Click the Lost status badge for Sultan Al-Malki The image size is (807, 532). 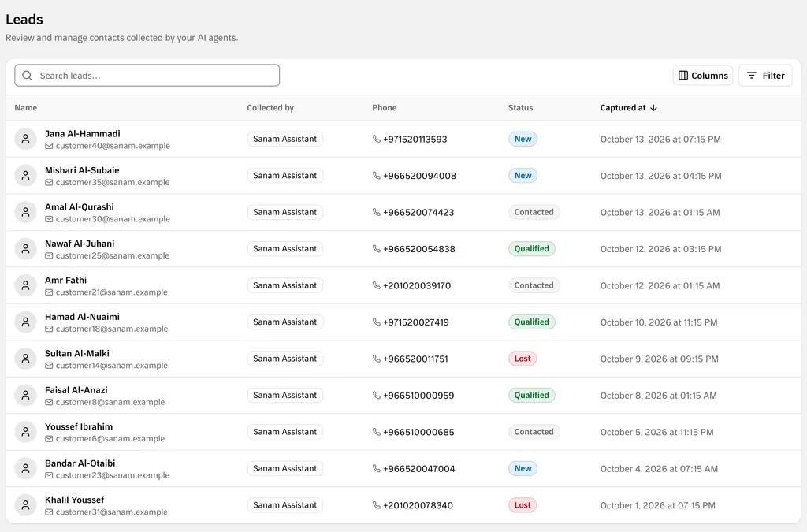(x=523, y=359)
